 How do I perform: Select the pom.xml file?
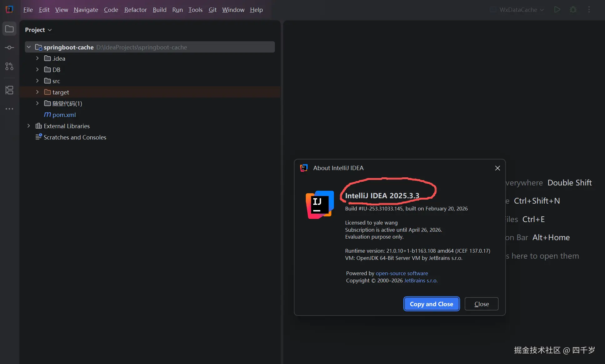point(64,115)
